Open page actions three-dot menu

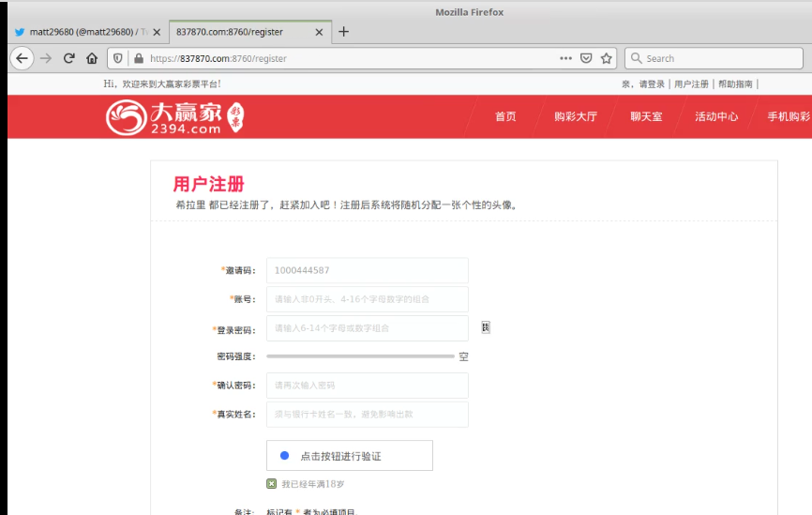click(x=565, y=58)
